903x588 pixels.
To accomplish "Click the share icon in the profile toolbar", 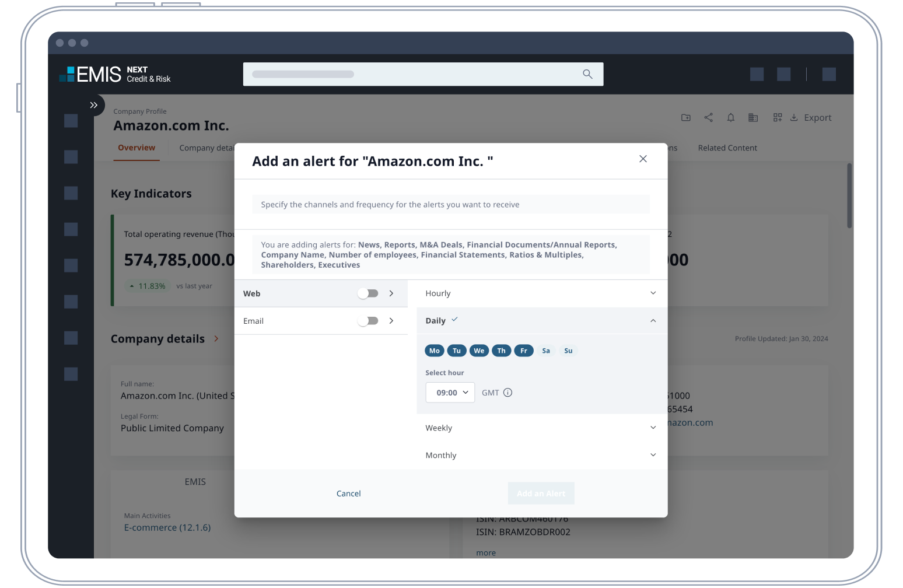I will (708, 118).
